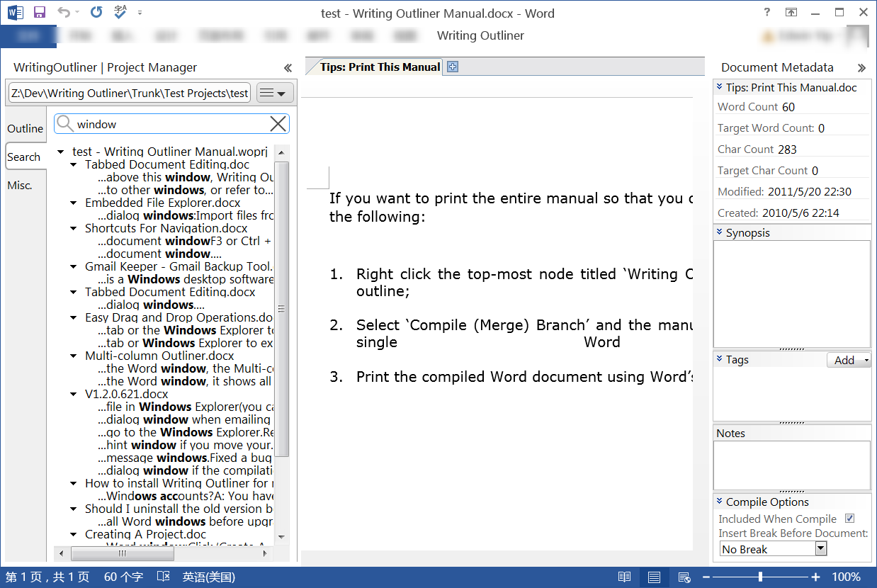Collapse the Document Metadata panel with the double chevron
The height and width of the screenshot is (588, 877).
[x=861, y=68]
